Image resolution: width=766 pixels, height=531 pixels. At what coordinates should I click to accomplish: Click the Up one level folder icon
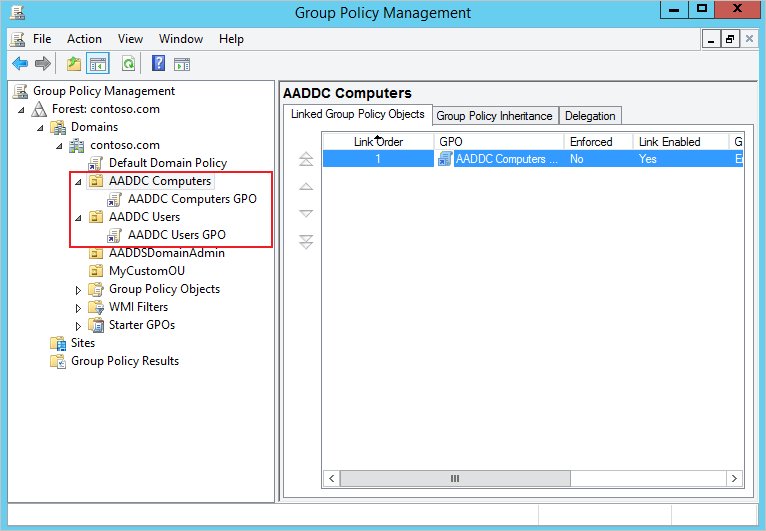click(74, 64)
